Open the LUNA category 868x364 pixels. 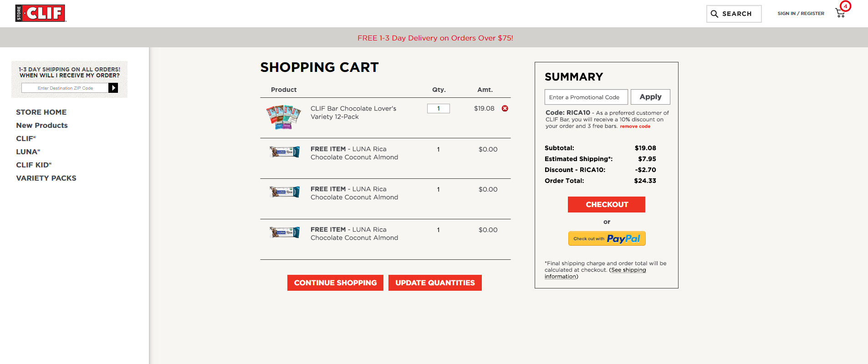[28, 152]
